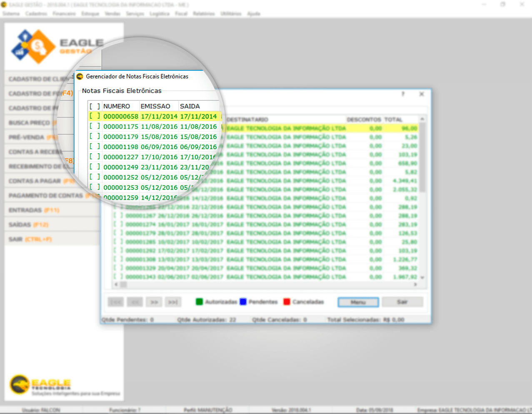Go to first page with |<< button
This screenshot has height=414, width=532.
pos(116,302)
